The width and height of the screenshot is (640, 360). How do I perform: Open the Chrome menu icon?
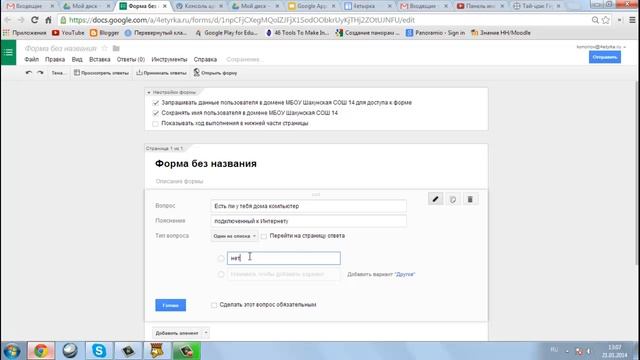click(632, 20)
